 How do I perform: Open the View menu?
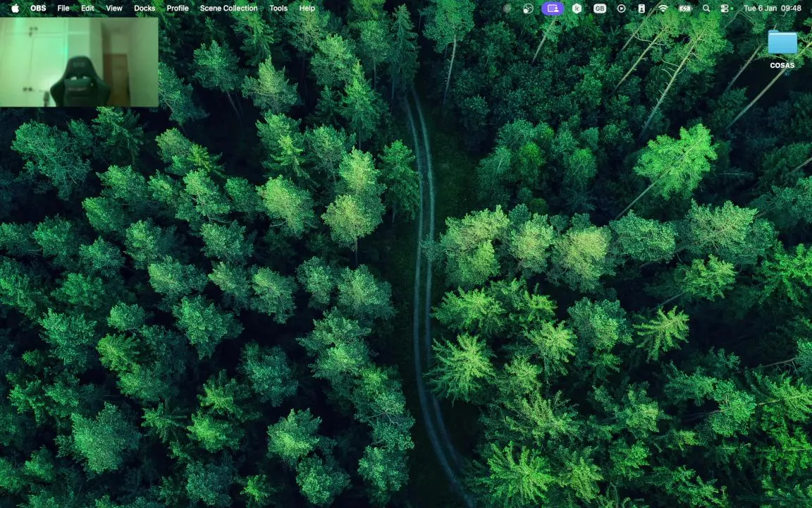click(114, 8)
